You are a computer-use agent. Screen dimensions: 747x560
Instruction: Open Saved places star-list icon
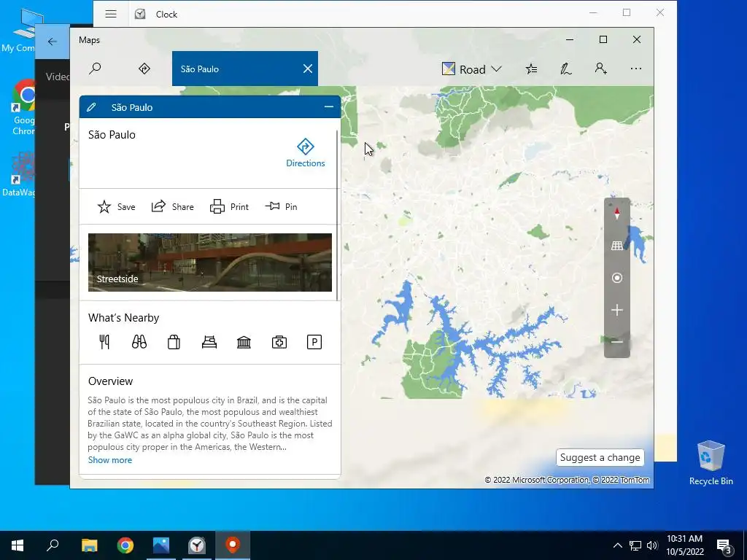(x=531, y=69)
